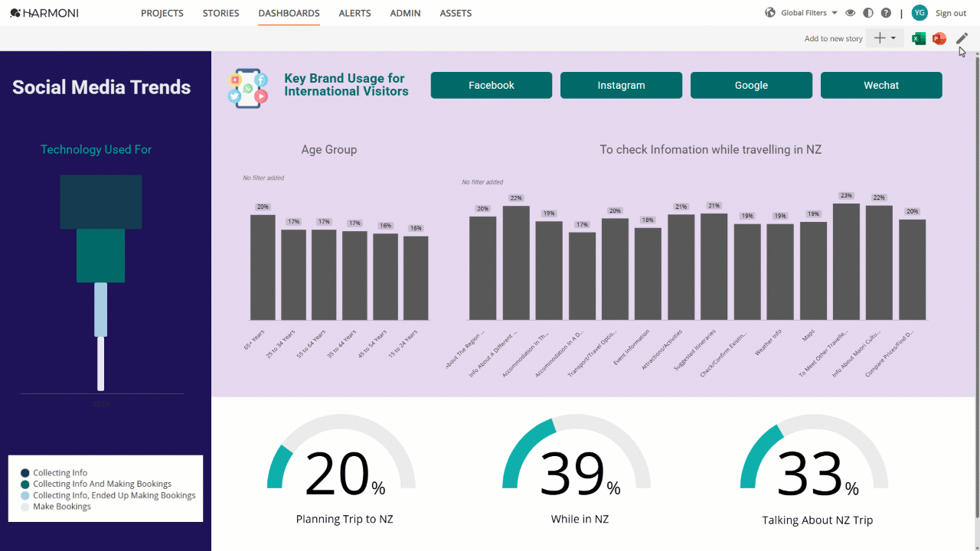The image size is (980, 551).
Task: Click the YG user avatar
Action: point(920,13)
